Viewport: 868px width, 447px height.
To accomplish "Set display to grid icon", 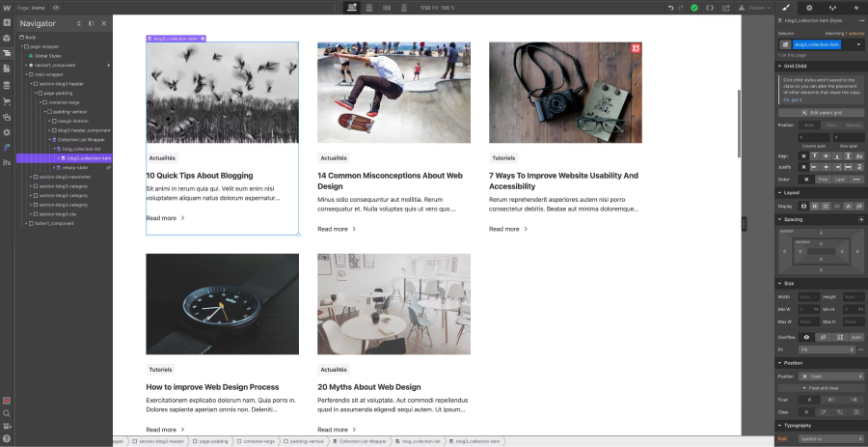I will (x=826, y=206).
